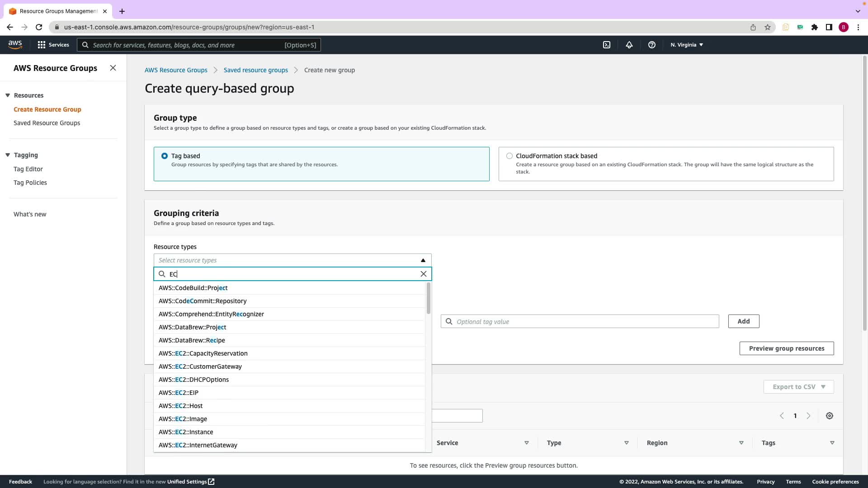Bookmark this page with star icon
The image size is (868, 488).
click(767, 27)
